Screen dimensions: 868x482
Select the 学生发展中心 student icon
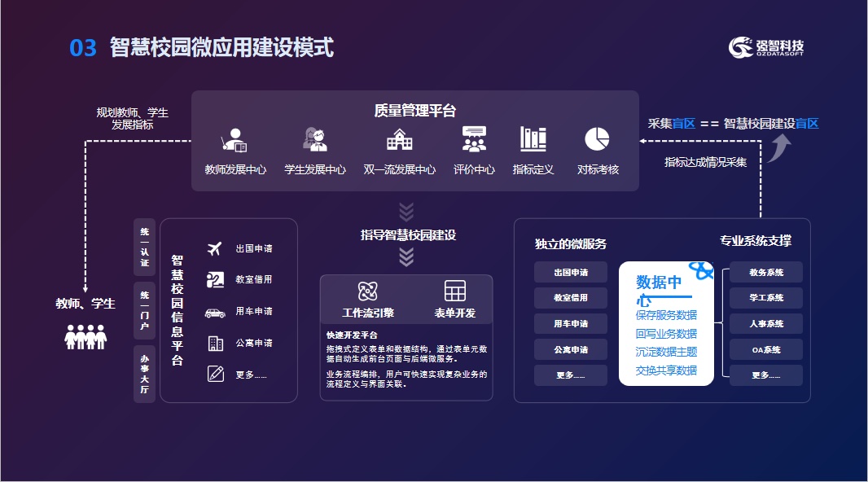pos(315,140)
